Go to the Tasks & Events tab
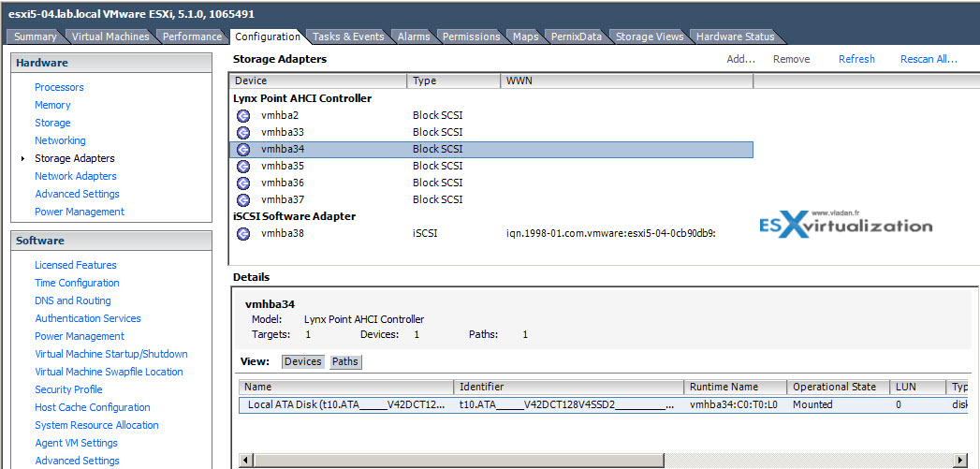The image size is (980, 469). [348, 37]
